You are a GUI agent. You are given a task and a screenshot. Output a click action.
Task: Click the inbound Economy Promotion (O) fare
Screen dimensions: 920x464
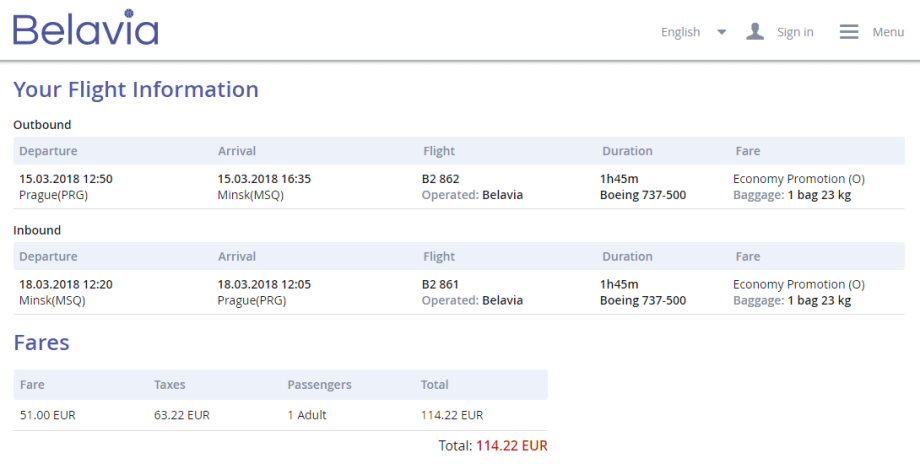coord(798,284)
